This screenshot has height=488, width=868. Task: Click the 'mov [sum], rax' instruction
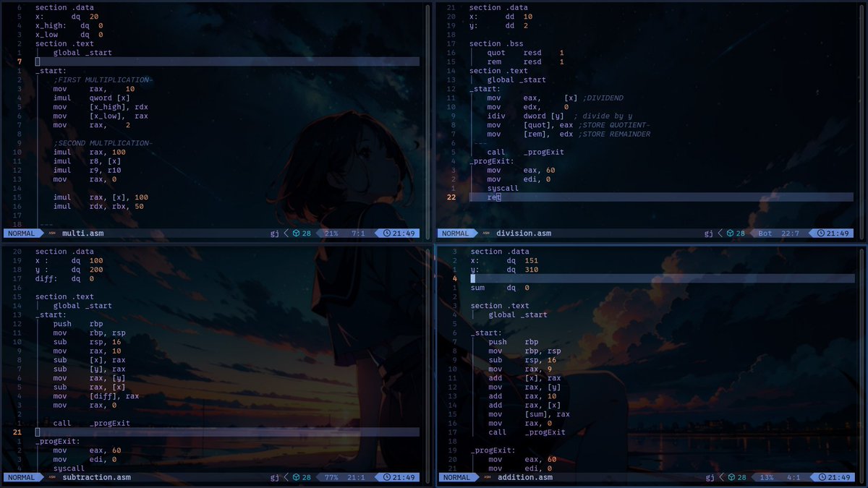[529, 414]
